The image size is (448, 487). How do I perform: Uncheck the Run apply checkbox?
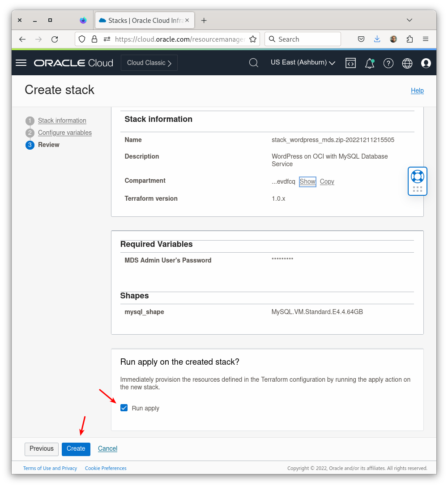point(124,408)
